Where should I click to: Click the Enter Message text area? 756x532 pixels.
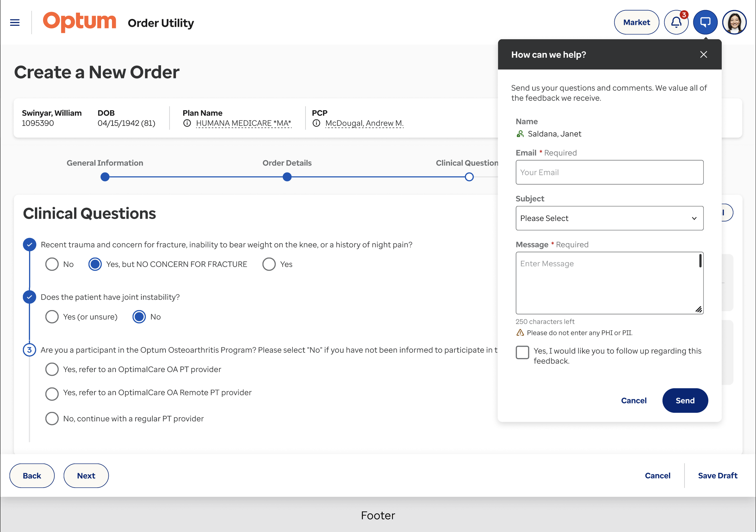click(609, 283)
